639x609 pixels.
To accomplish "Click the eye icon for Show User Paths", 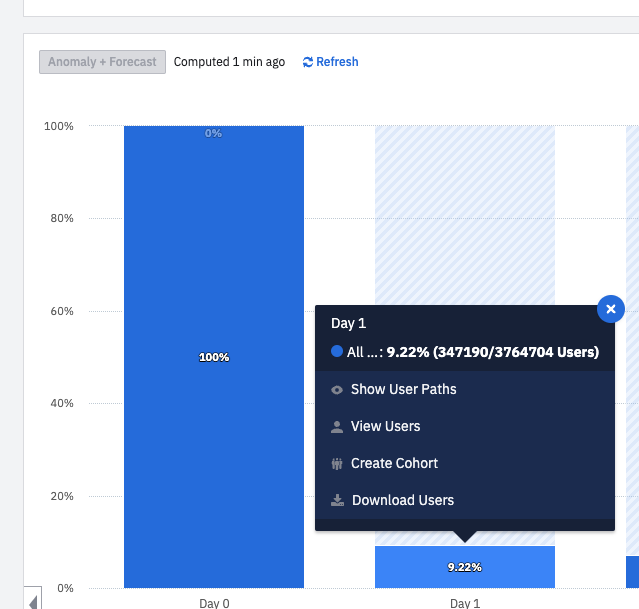I will click(x=337, y=390).
